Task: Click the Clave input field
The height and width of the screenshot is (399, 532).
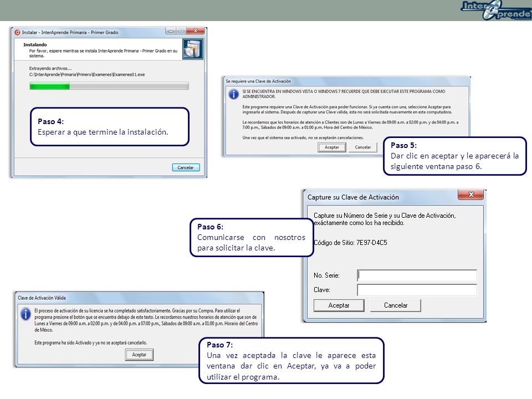Action: pyautogui.click(x=417, y=290)
